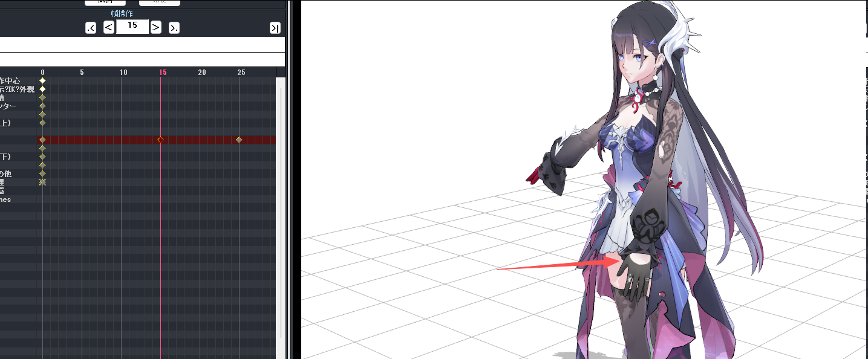Select the gray keyframe diamond at frame 25
Screen dimensions: 868x359
(239, 140)
